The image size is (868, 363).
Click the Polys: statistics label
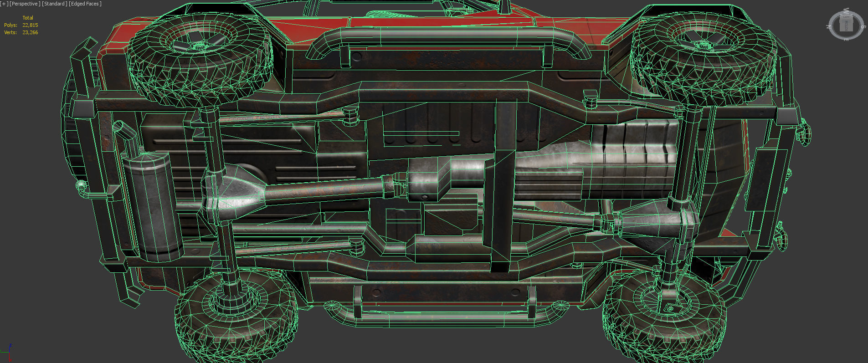pyautogui.click(x=10, y=25)
